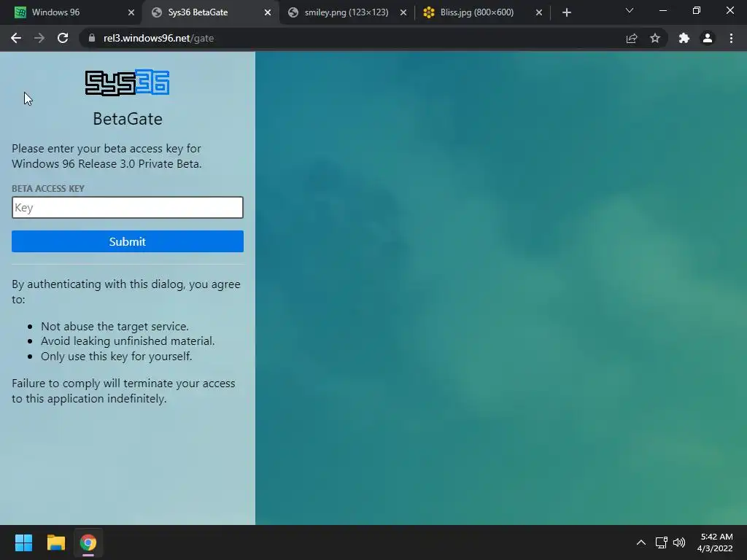This screenshot has width=747, height=560.
Task: Focus the beta access Key field
Action: [127, 207]
